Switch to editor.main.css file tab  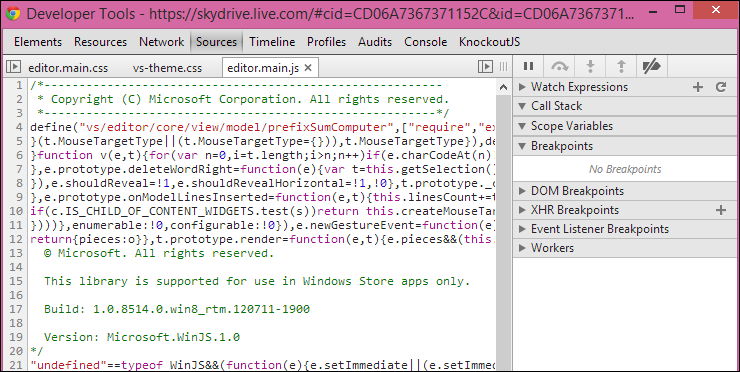[68, 68]
